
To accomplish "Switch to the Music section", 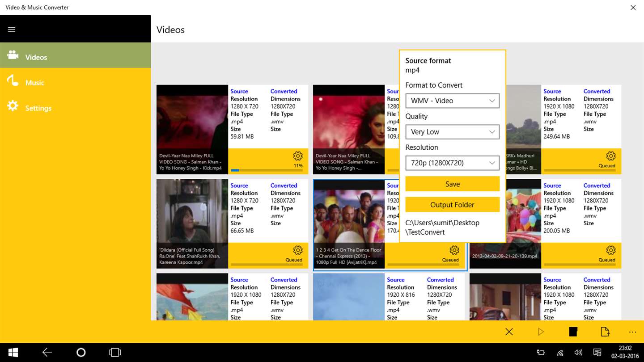I will (x=75, y=82).
